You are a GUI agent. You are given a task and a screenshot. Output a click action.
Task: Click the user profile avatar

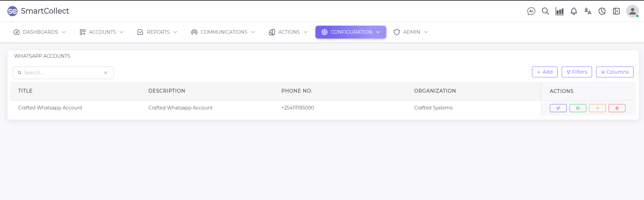pos(632,11)
